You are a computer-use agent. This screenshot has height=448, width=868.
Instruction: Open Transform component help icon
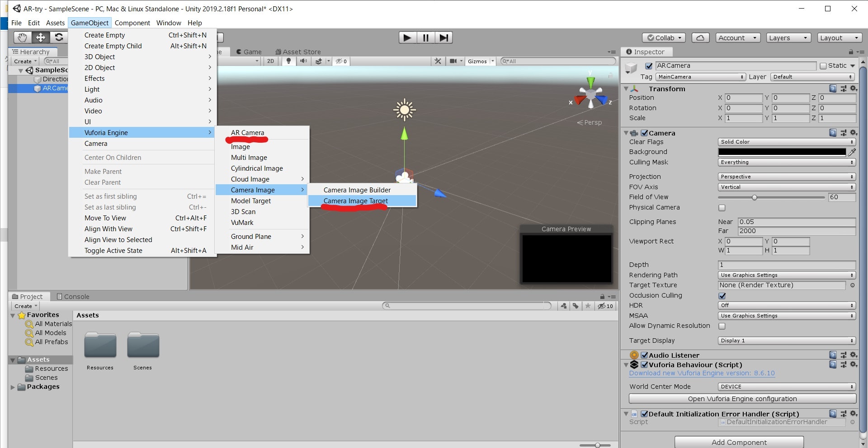point(833,89)
